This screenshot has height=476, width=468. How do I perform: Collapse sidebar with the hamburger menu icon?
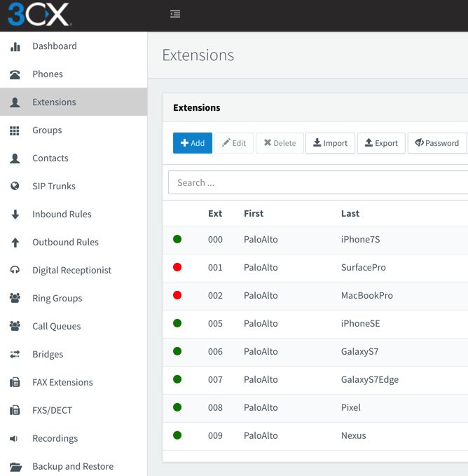[175, 14]
